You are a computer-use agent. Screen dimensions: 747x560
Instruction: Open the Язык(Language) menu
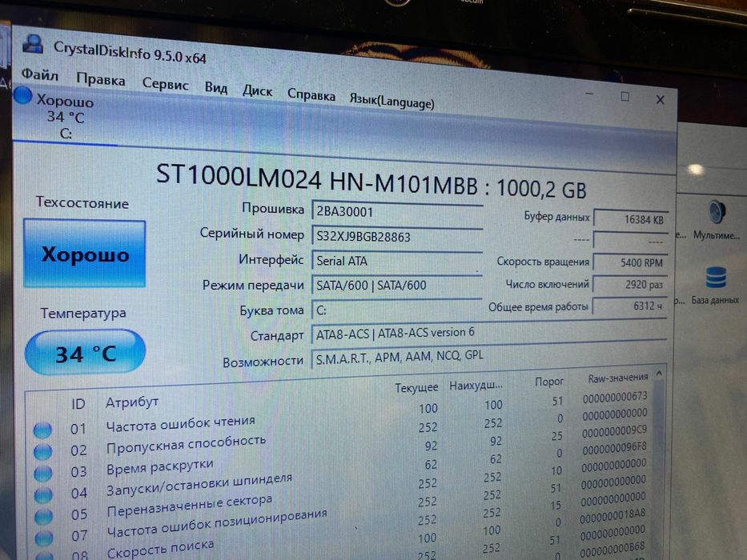[x=392, y=101]
